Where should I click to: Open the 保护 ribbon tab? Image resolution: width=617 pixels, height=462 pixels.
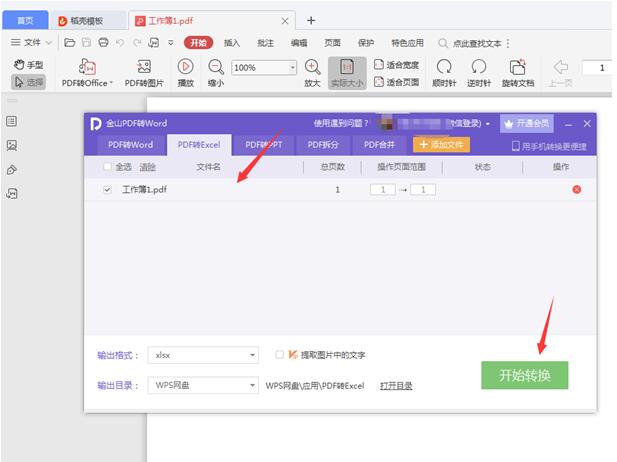pyautogui.click(x=366, y=43)
